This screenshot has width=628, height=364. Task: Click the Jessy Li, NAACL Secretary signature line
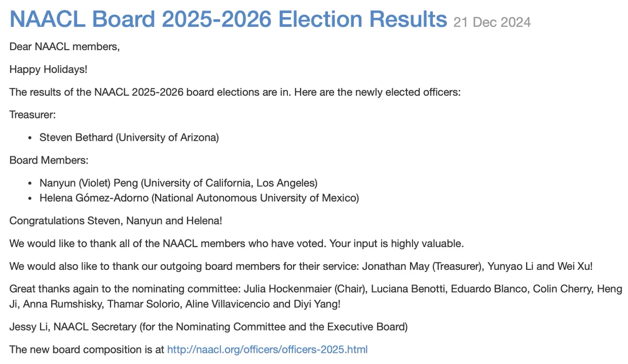208,327
